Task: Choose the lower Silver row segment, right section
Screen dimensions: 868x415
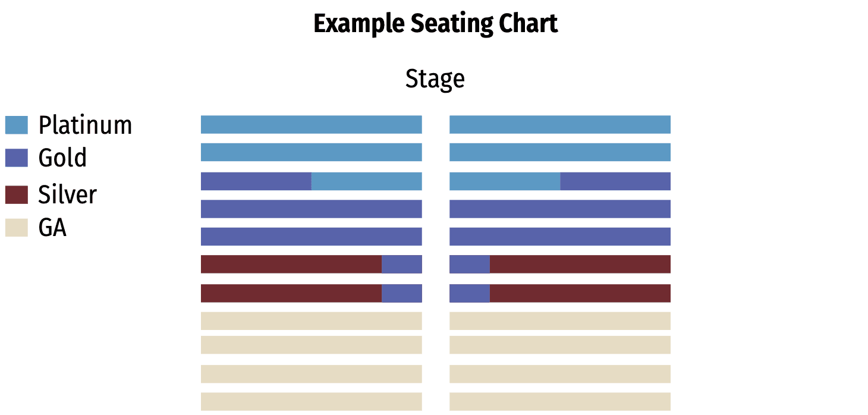Action: pos(580,293)
